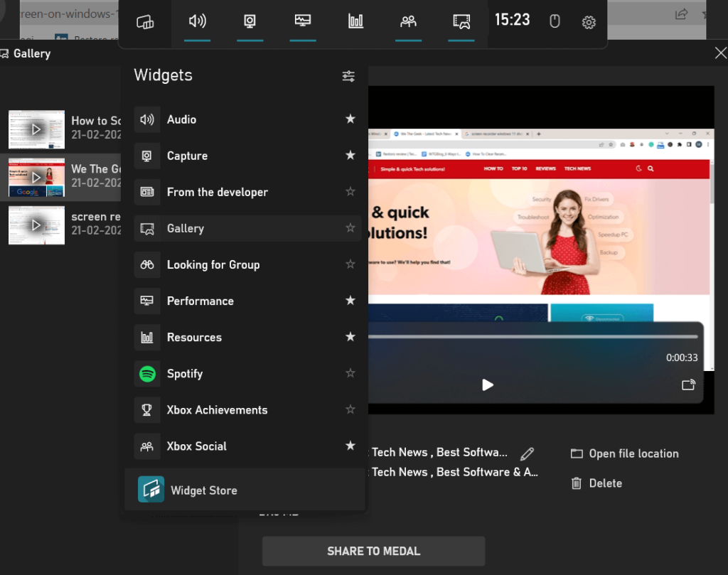Screen dimensions: 728x575
Task: Toggle the Xbox Social widget in top bar
Action: (x=409, y=21)
